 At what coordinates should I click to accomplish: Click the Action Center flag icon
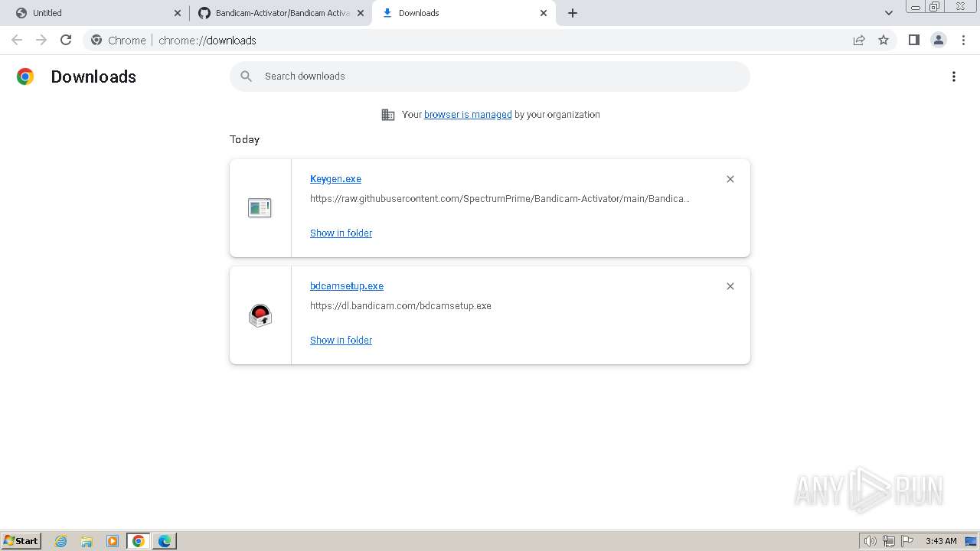pos(907,541)
